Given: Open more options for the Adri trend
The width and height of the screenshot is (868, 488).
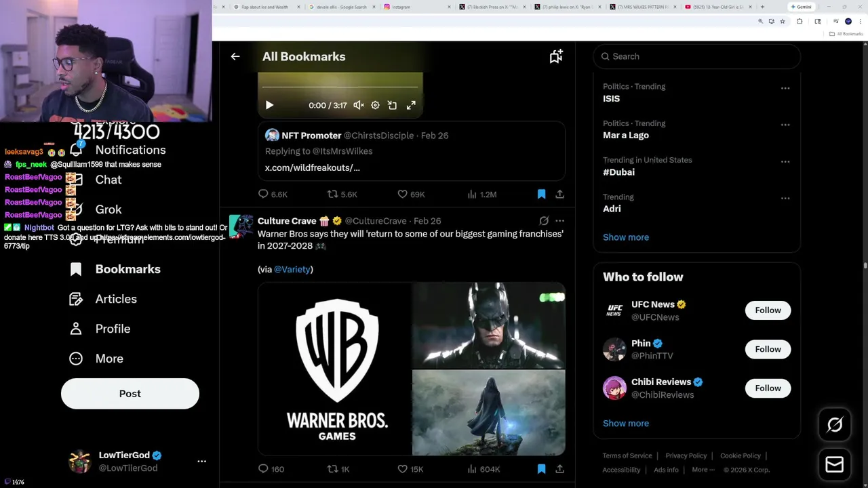Looking at the screenshot, I should (x=785, y=198).
